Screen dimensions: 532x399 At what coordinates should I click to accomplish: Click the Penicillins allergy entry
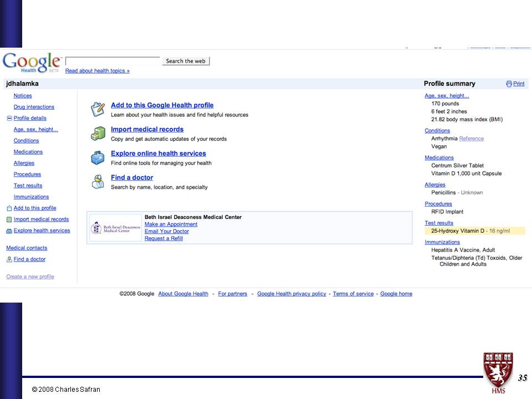click(457, 192)
